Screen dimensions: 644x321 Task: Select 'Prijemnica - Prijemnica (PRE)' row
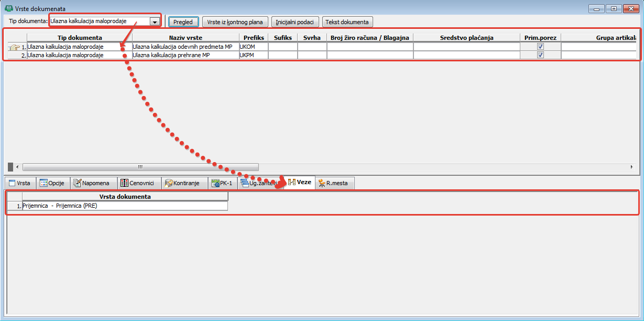point(125,206)
